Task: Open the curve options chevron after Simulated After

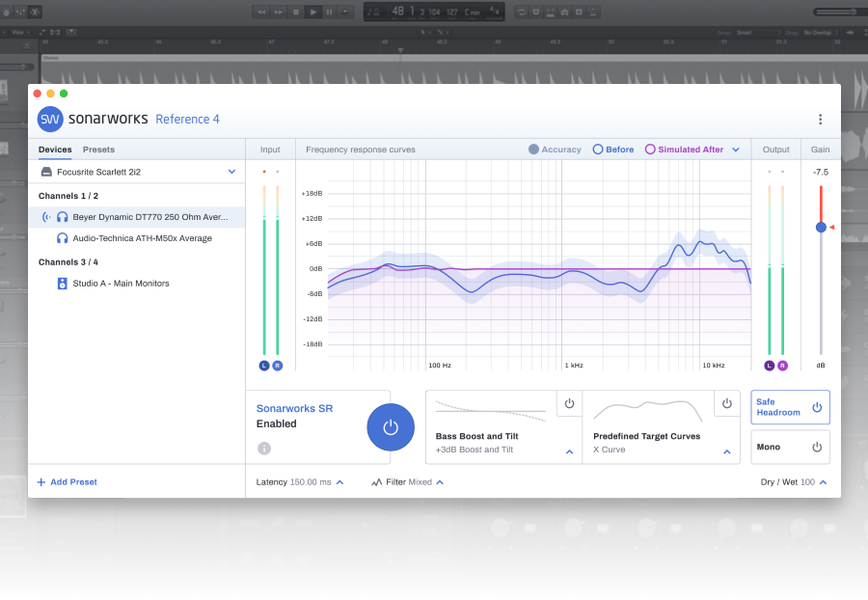Action: tap(736, 150)
